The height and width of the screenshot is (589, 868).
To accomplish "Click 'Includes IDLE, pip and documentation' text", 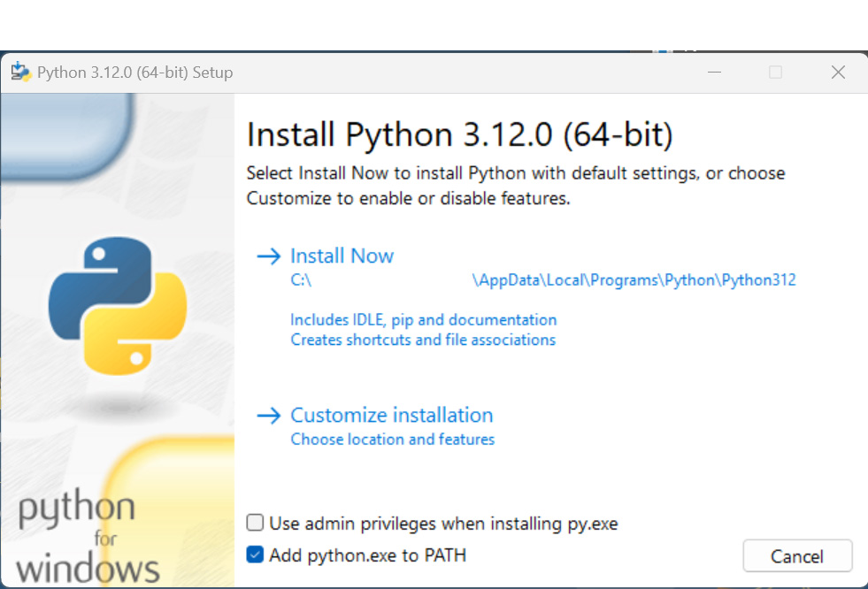I will pos(424,319).
